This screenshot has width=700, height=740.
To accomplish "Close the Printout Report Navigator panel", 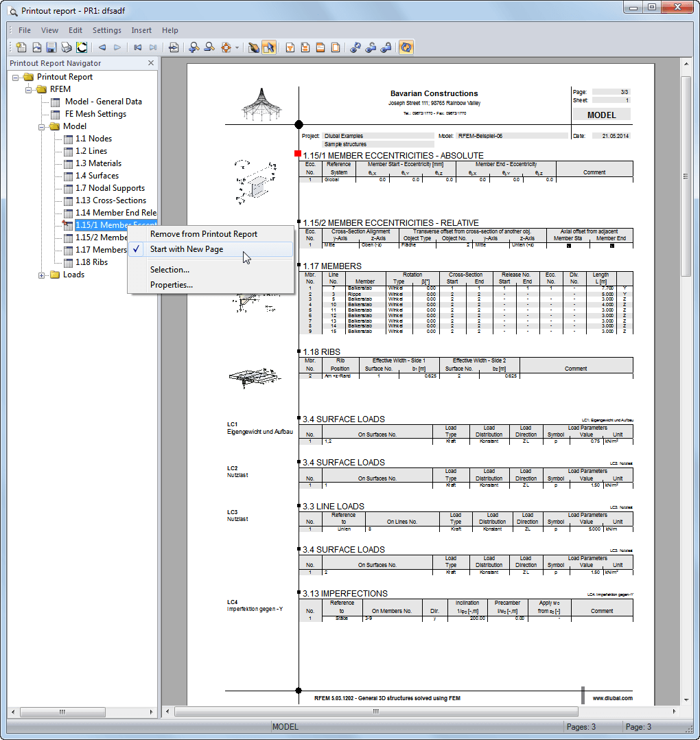I will click(x=151, y=62).
